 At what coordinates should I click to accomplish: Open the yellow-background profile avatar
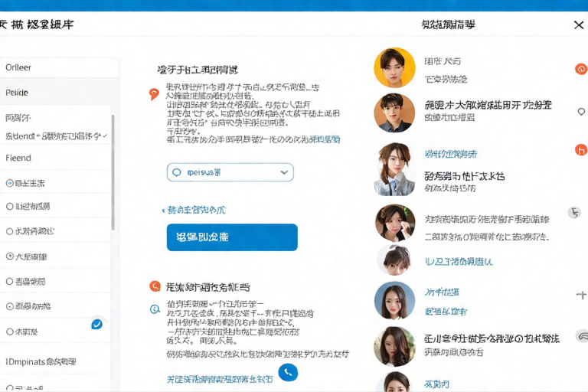(394, 67)
